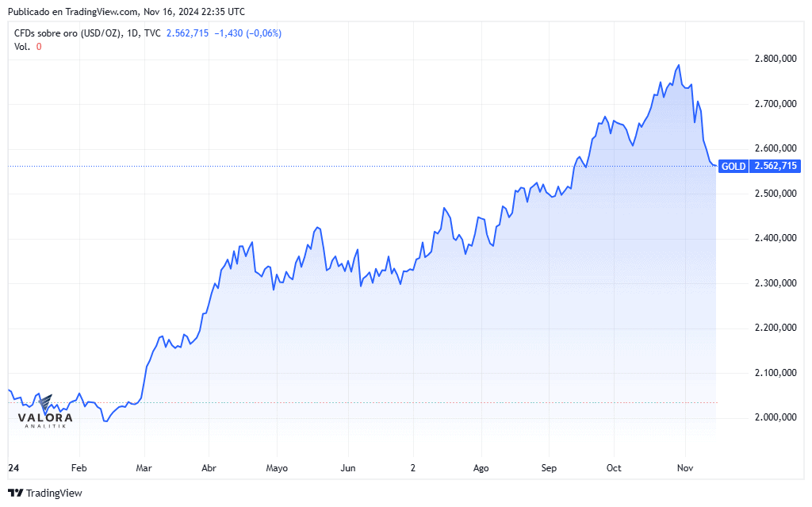Click the 'Publicado en TradingView.com' header text
812x507 pixels.
coord(73,11)
